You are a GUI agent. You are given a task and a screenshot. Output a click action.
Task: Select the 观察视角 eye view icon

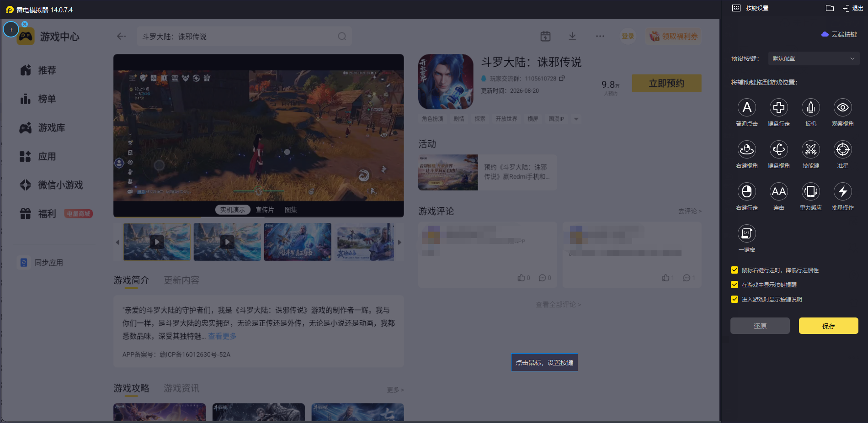click(843, 108)
